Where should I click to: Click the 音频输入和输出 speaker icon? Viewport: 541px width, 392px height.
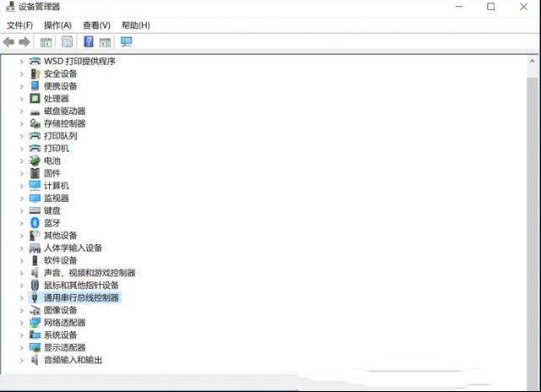pos(35,360)
